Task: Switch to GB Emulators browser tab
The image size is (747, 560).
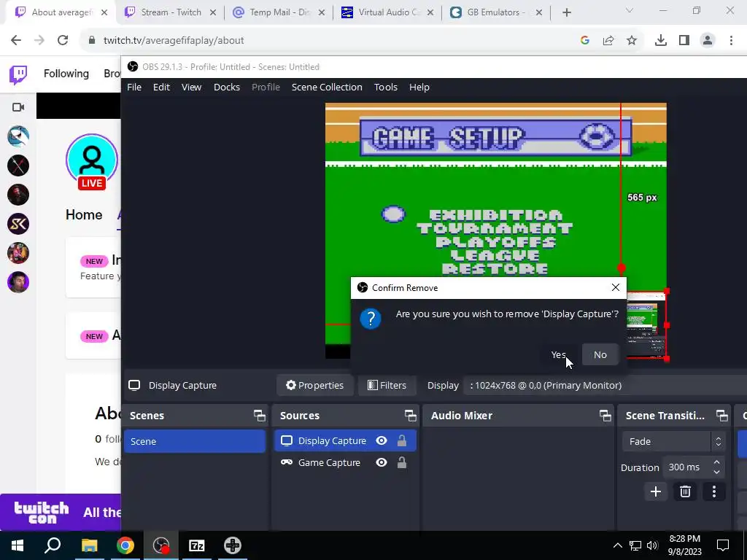Action: (x=495, y=12)
